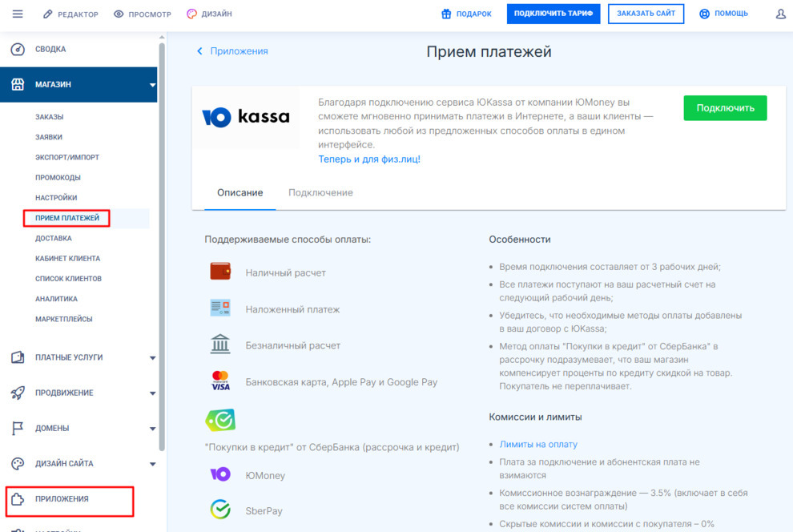Expand the Платные услуги arrow
793x532 pixels.
152,358
